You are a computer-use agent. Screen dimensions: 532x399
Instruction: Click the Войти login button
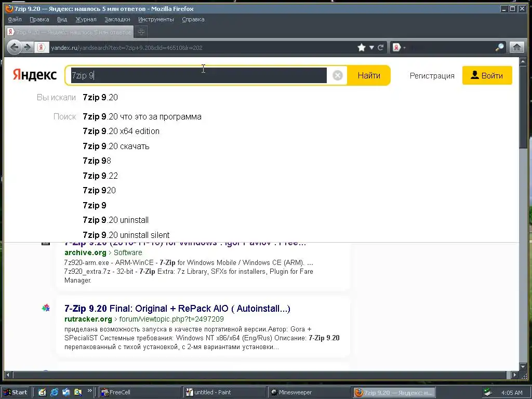487,75
